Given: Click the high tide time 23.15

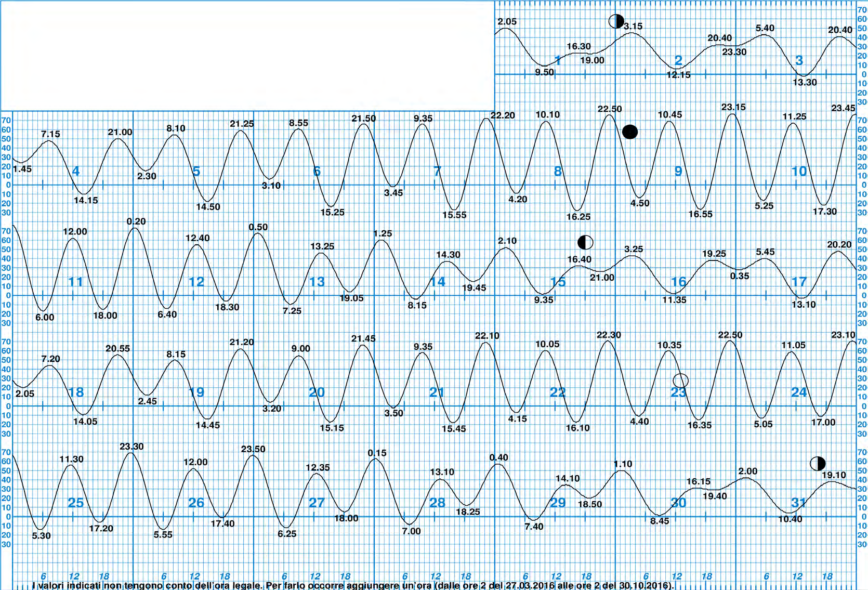Looking at the screenshot, I should [733, 107].
